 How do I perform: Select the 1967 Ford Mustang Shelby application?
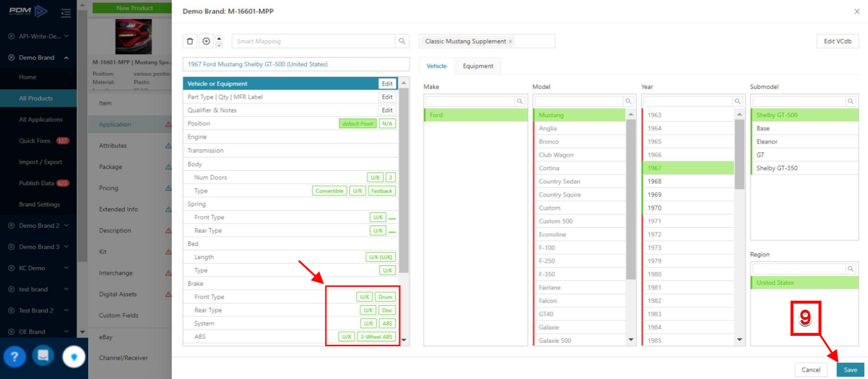(296, 64)
